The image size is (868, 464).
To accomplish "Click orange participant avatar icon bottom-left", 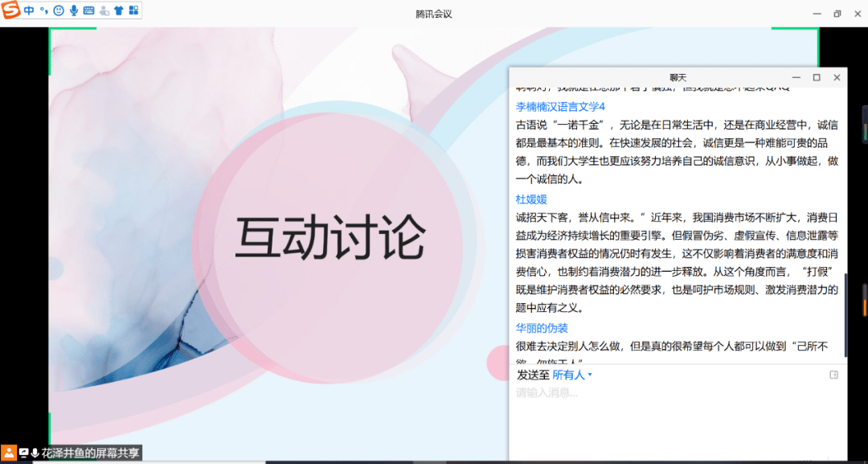I will 8,453.
